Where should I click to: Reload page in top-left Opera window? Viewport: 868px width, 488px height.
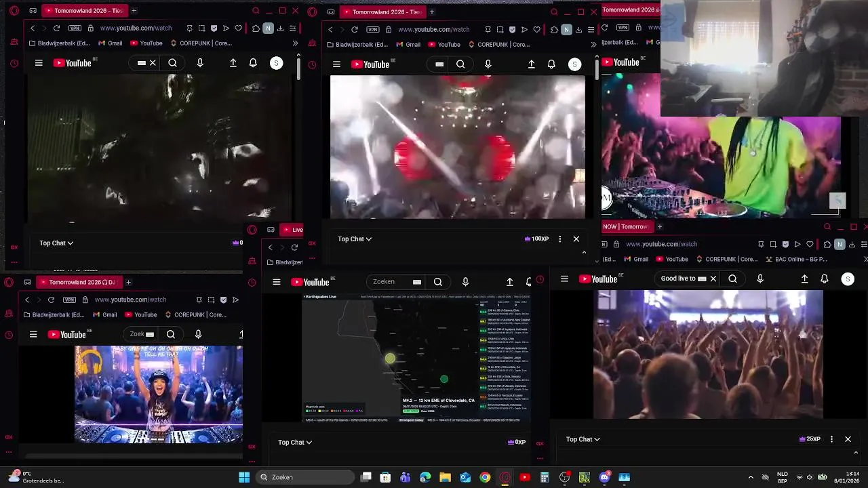56,28
